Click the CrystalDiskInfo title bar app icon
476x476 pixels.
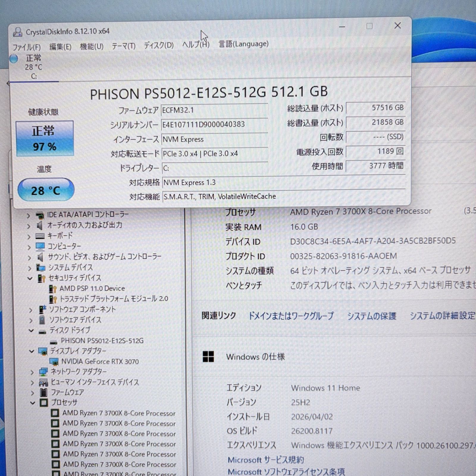click(18, 32)
